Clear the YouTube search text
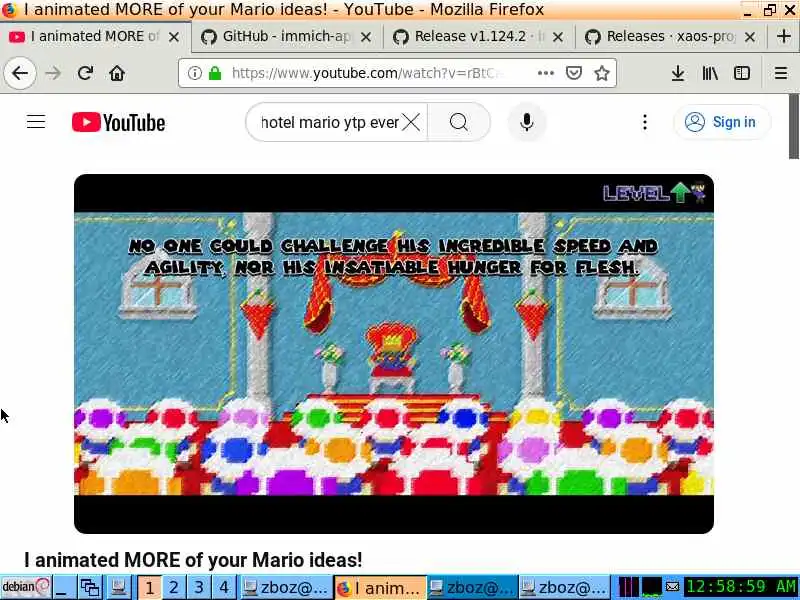 [x=411, y=122]
